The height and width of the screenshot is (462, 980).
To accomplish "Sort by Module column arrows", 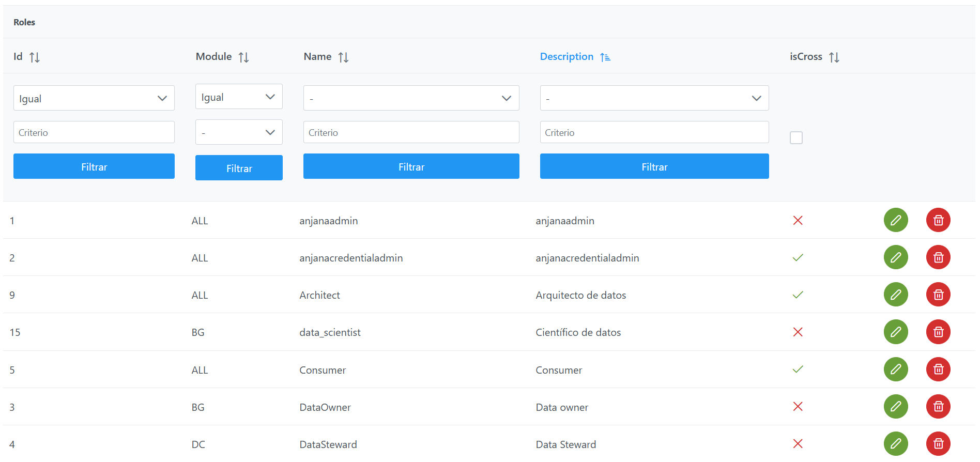I will pyautogui.click(x=243, y=57).
